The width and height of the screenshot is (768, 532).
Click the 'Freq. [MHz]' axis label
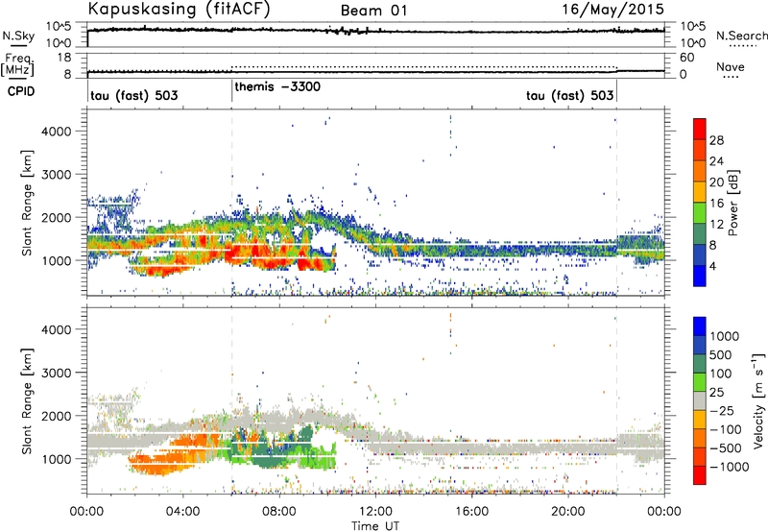[17, 65]
